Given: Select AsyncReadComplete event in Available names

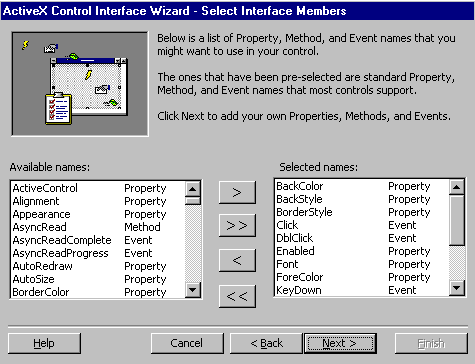Looking at the screenshot, I should click(x=97, y=240).
